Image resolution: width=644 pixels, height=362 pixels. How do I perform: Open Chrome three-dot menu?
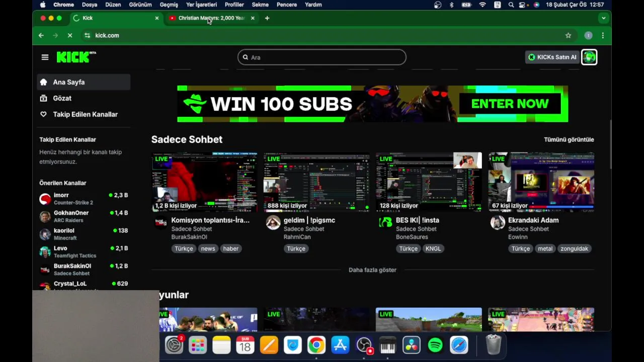603,35
